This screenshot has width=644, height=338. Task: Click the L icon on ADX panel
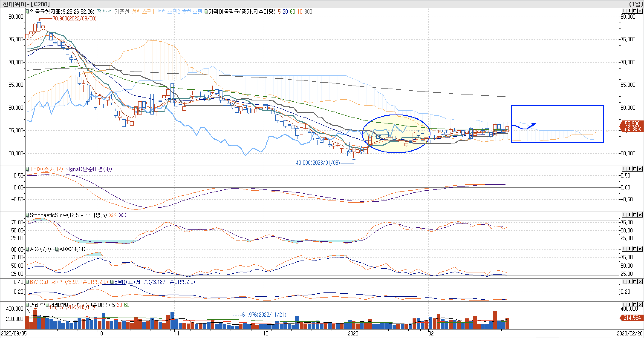click(624, 249)
